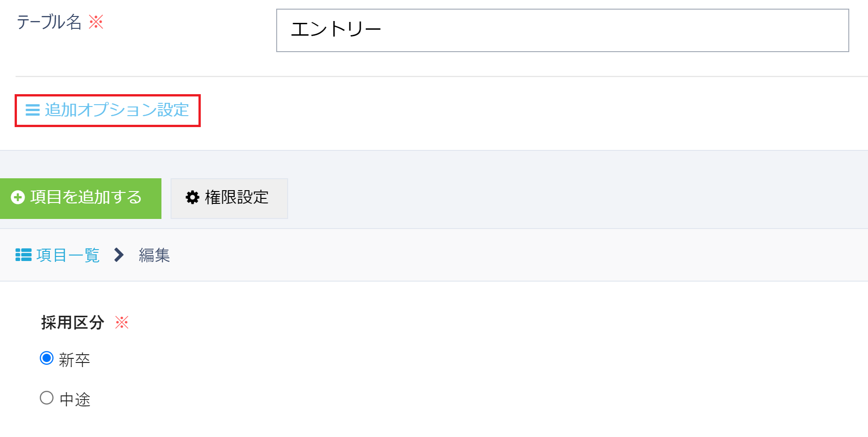Click the 中途 option label text
868x437 pixels.
click(x=75, y=400)
